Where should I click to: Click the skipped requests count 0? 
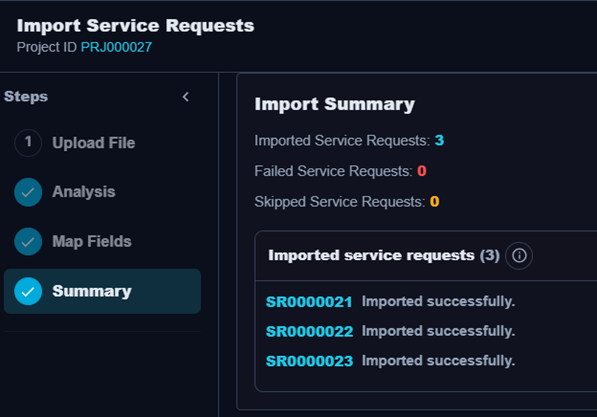tap(434, 201)
